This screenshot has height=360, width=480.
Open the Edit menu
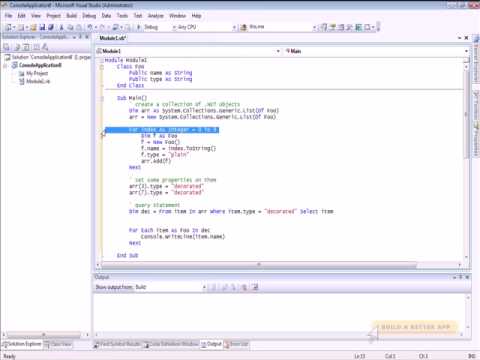(x=21, y=16)
